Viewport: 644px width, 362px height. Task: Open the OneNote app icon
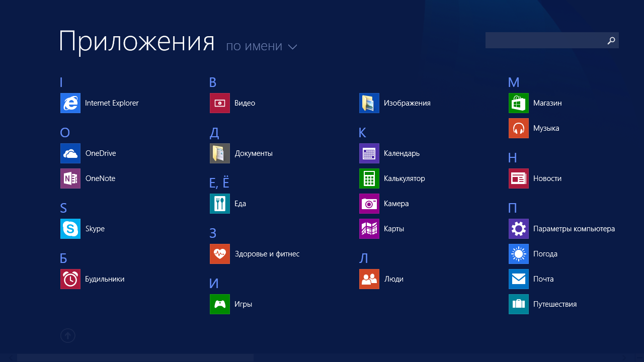tap(70, 178)
